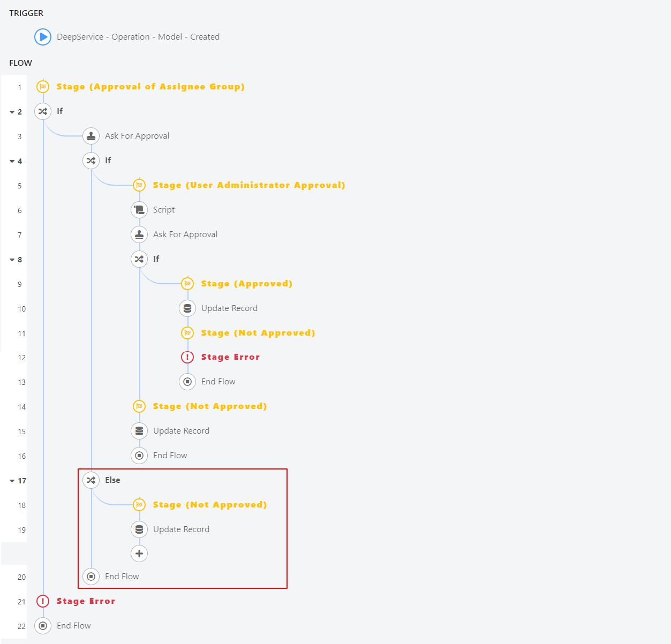Collapse row 8 with its arrow
Screen dimensions: 671x644
coord(12,260)
